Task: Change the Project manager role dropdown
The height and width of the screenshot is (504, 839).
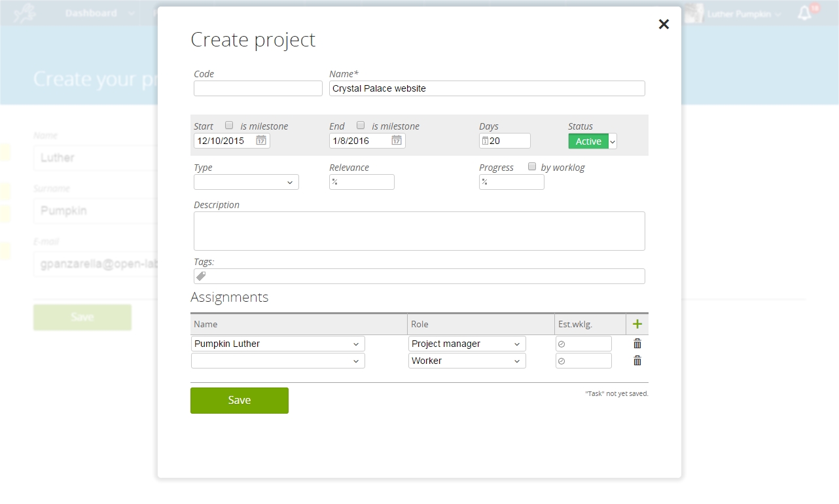Action: pos(467,344)
